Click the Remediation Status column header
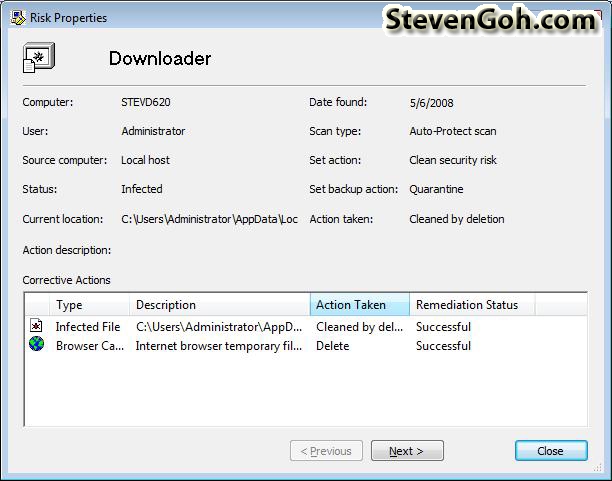The width and height of the screenshot is (612, 481). [472, 305]
